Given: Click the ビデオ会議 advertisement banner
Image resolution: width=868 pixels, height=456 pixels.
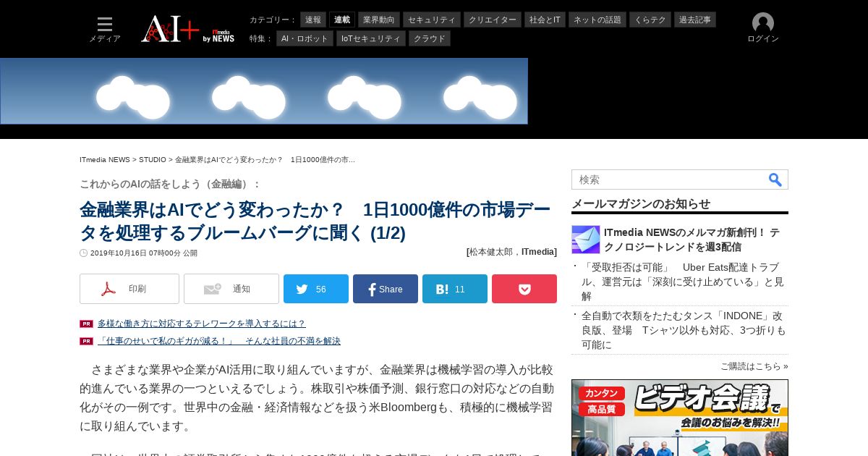Looking at the screenshot, I should (x=680, y=418).
